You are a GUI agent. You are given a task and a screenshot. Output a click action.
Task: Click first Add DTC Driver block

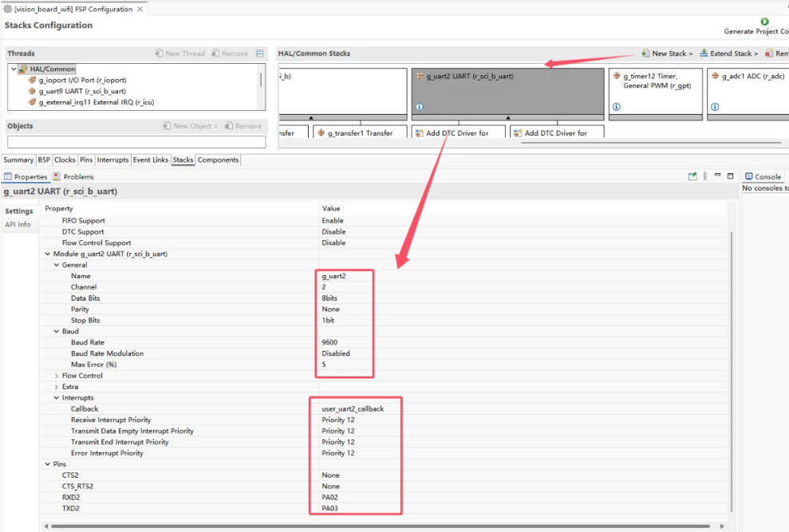(x=459, y=132)
